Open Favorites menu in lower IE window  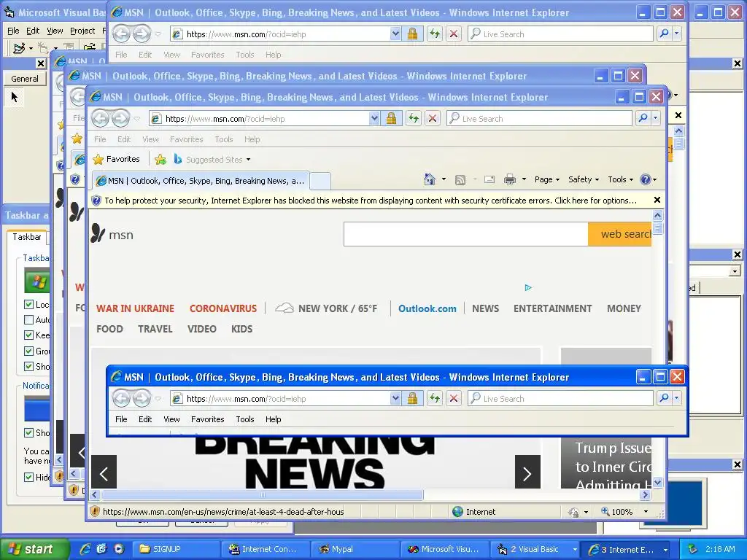pos(207,419)
